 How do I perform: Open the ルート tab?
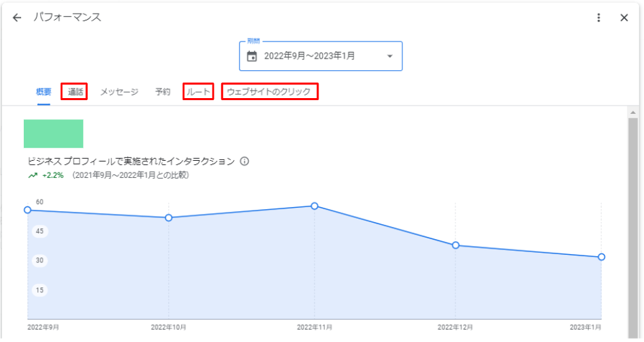click(x=198, y=91)
